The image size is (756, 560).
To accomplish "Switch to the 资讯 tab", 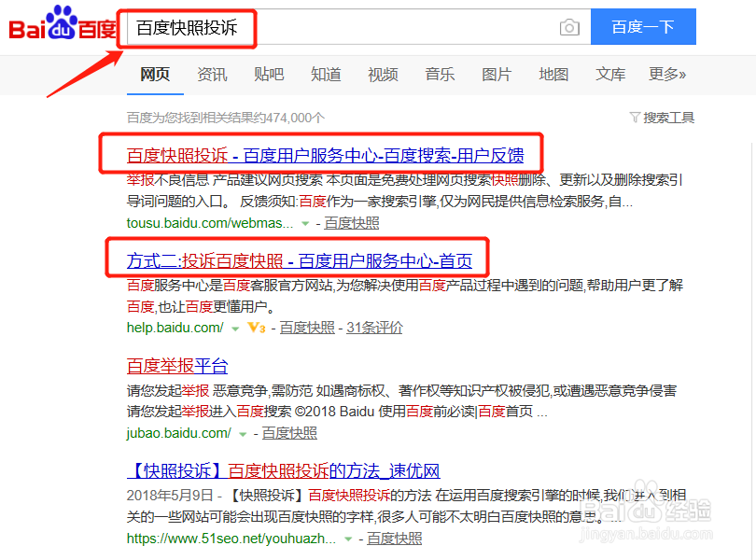I will point(212,75).
